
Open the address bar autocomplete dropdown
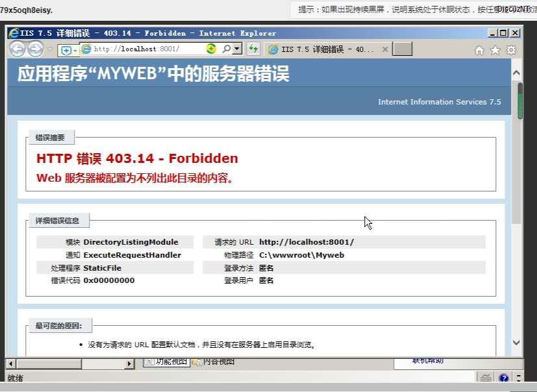pos(237,49)
